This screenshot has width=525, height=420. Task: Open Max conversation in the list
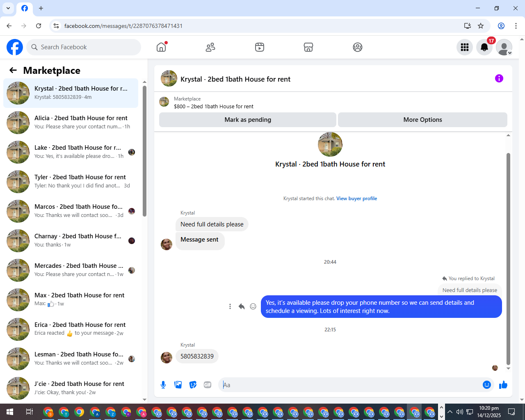(x=71, y=300)
